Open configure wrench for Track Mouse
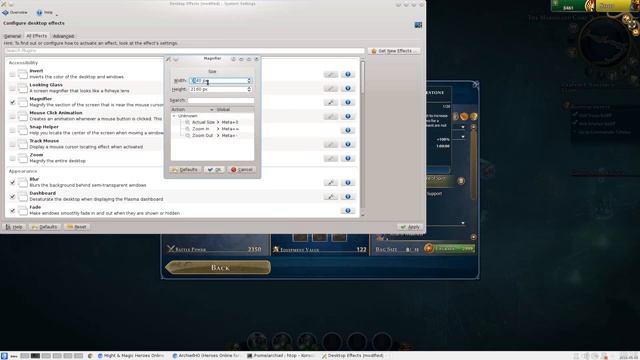Image resolution: width=640 pixels, height=360 pixels. tap(331, 144)
